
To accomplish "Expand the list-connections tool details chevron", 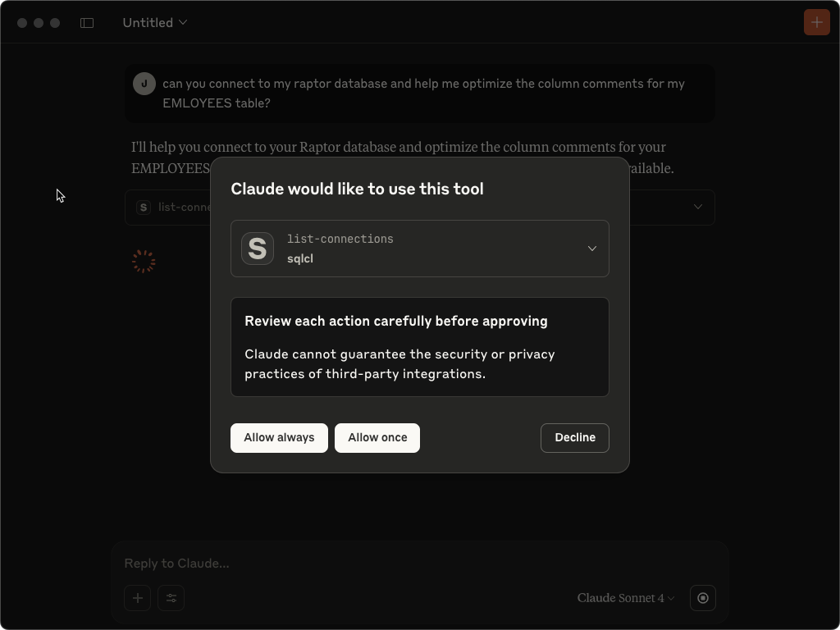I will tap(592, 249).
